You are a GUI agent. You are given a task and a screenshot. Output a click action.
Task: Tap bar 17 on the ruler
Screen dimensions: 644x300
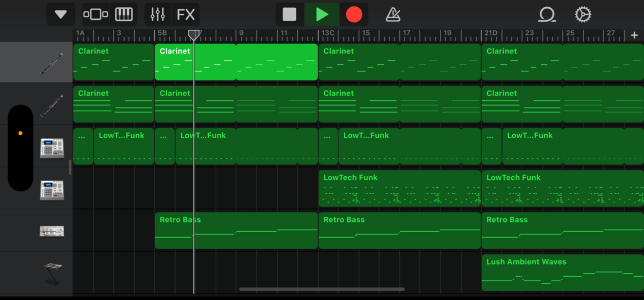(x=407, y=33)
